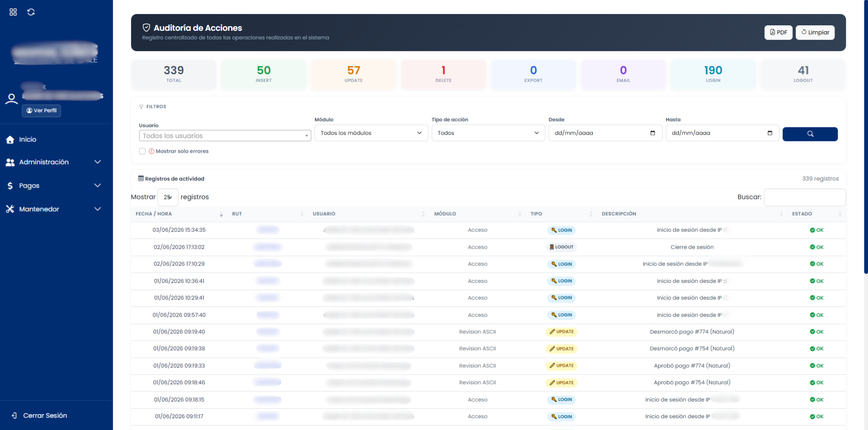
Task: Open the Usuario dropdown filter
Action: point(225,136)
